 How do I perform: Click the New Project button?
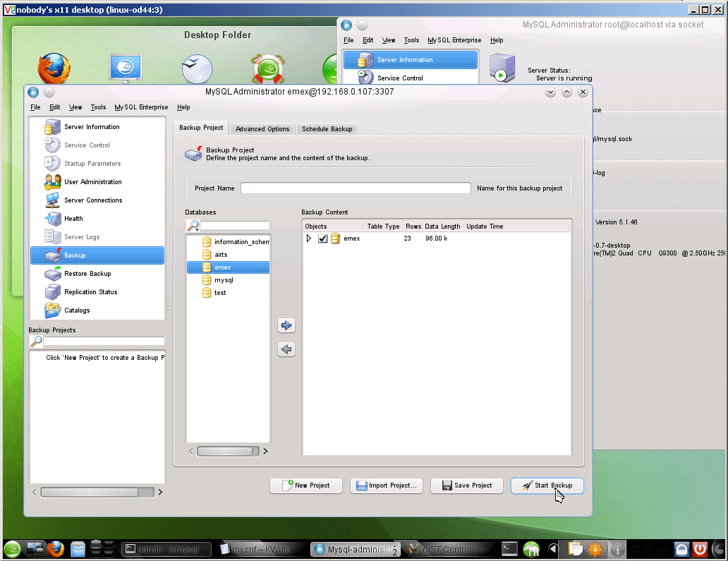pos(306,485)
